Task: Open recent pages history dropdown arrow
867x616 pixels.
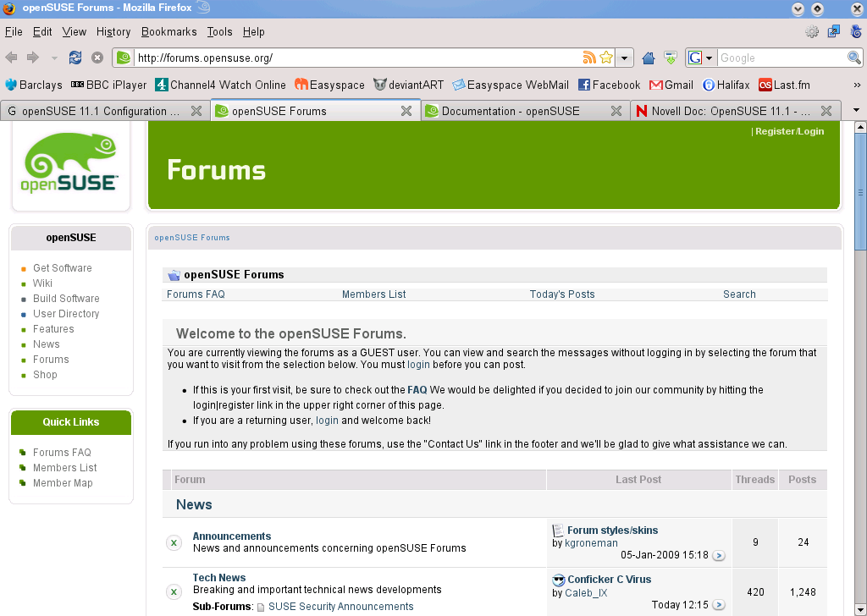Action: pyautogui.click(x=54, y=58)
